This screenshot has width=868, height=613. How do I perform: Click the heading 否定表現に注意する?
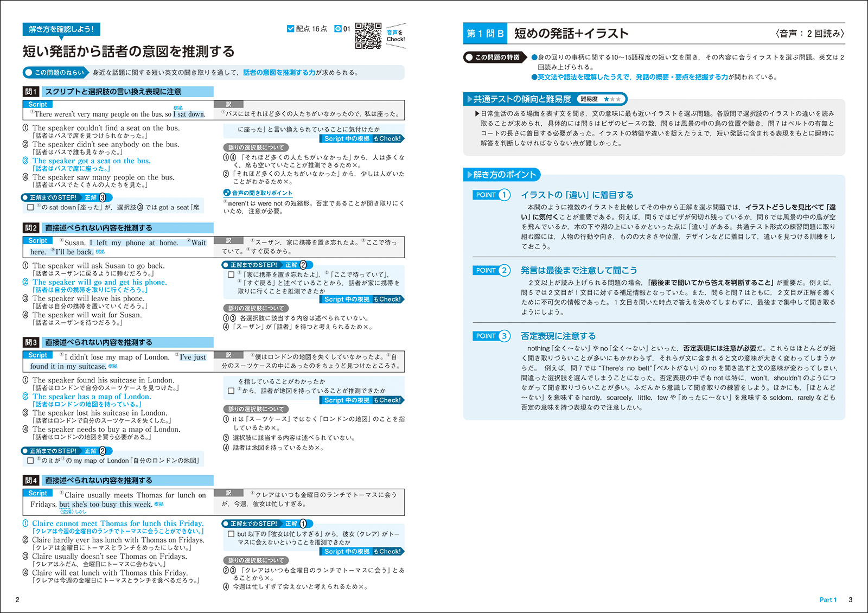[558, 336]
